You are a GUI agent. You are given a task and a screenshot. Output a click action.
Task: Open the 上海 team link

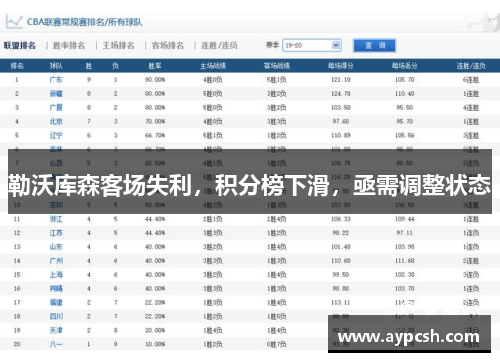[x=56, y=275]
